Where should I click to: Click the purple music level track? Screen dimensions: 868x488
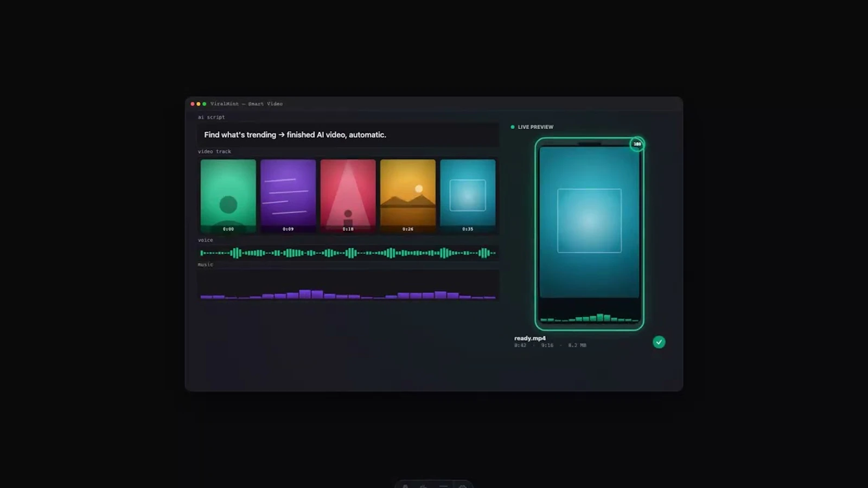click(x=348, y=285)
